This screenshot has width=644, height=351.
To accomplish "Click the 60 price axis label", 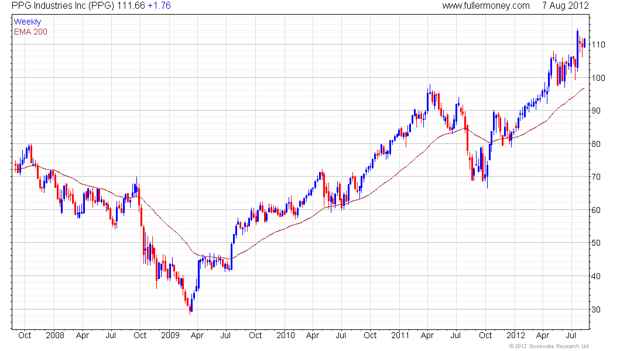I will 596,210.
